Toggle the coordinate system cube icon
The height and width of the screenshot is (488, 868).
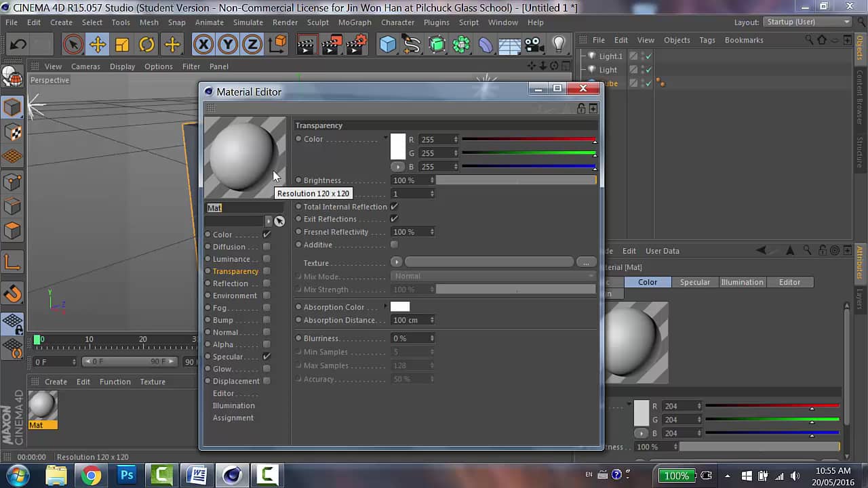(277, 45)
